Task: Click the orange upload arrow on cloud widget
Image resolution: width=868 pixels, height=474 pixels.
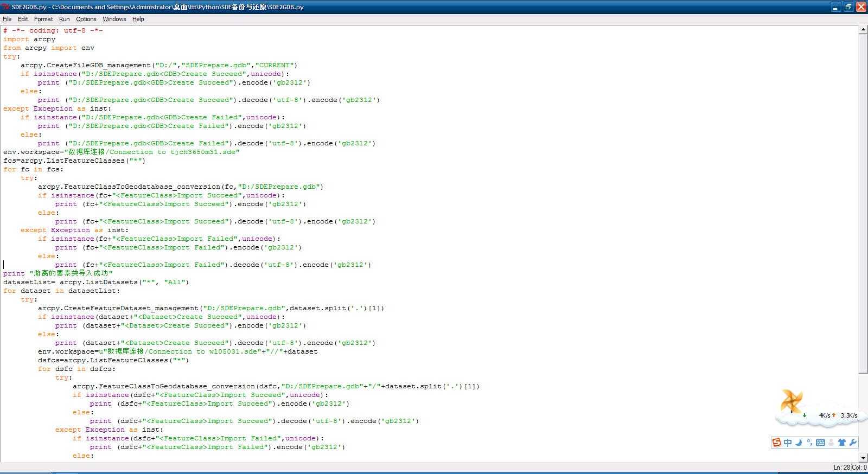Action: tap(834, 415)
